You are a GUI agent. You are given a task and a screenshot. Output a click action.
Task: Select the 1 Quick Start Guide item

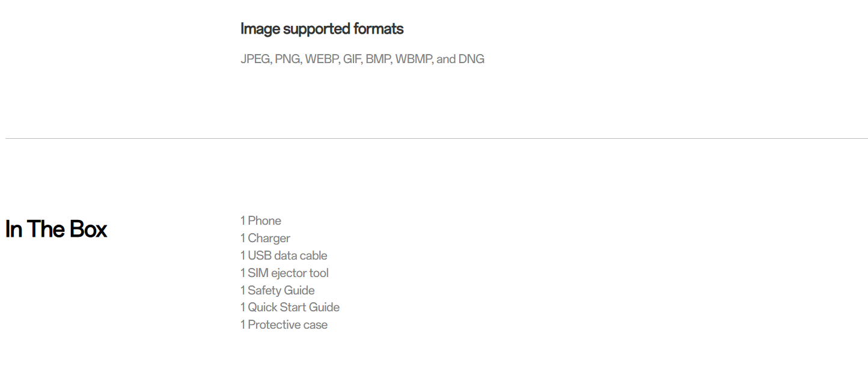[x=290, y=307]
